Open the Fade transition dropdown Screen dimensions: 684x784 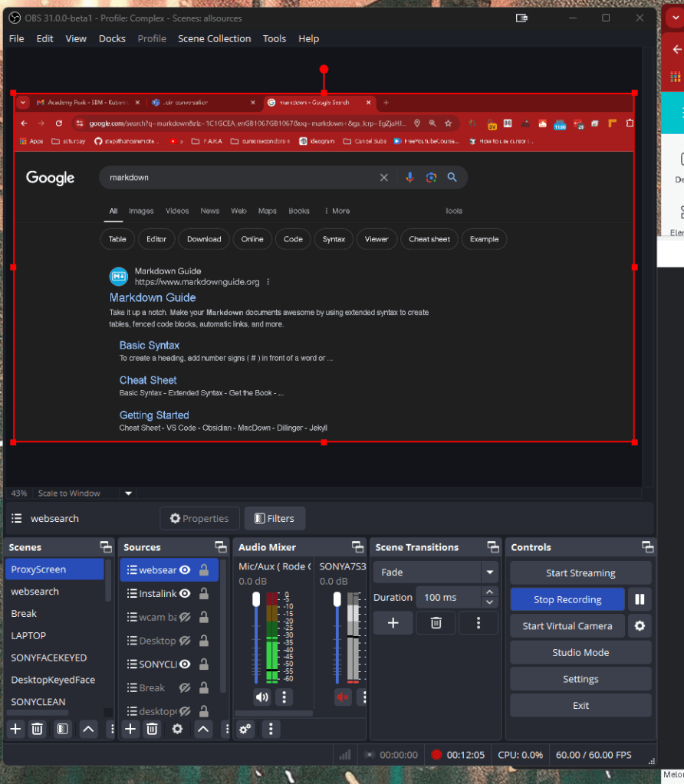489,572
